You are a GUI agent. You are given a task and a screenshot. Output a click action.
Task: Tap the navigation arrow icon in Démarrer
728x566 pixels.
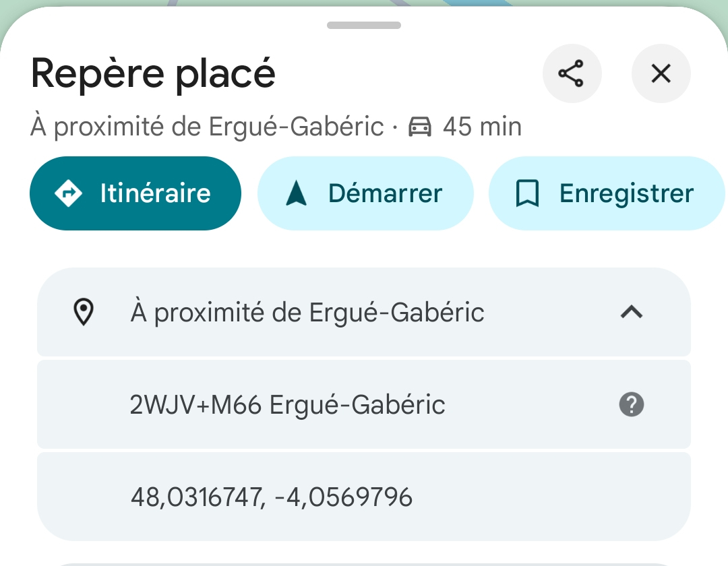[296, 194]
